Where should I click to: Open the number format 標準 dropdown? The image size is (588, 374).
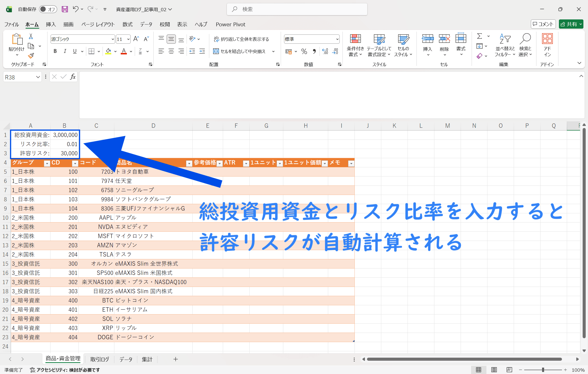tap(337, 39)
